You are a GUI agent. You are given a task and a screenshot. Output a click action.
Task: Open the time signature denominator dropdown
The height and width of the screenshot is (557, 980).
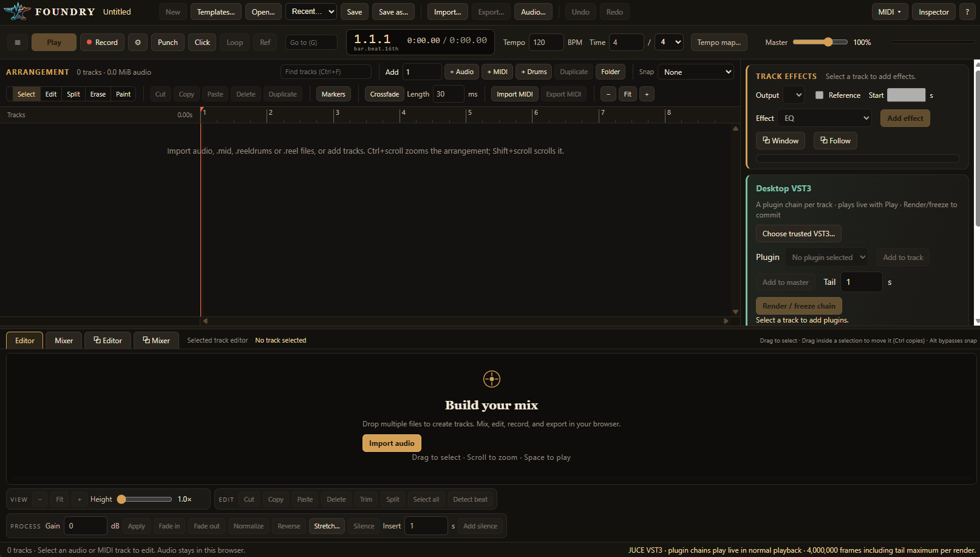pos(669,43)
